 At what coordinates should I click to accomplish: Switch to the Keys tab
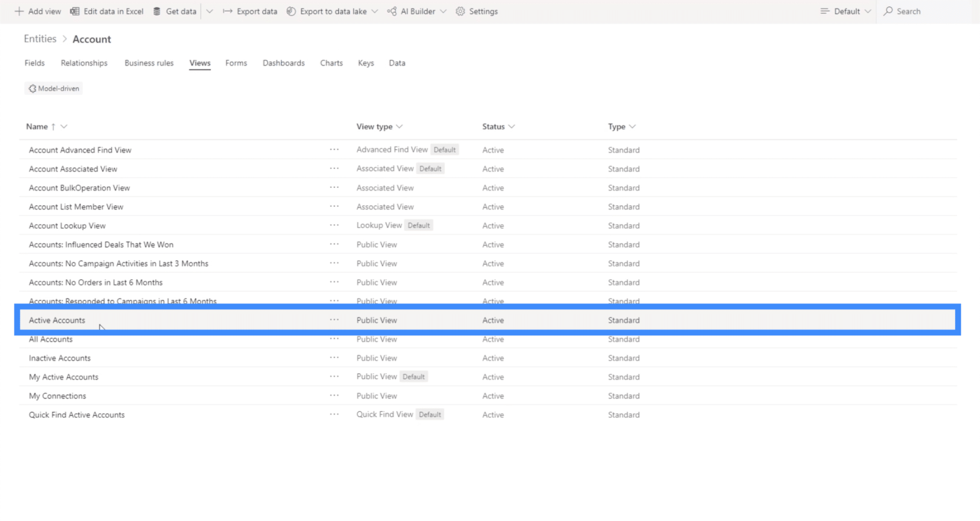366,63
